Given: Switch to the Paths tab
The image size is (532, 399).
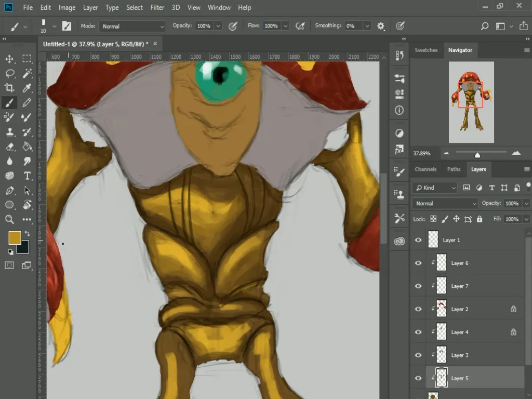Looking at the screenshot, I should 454,169.
